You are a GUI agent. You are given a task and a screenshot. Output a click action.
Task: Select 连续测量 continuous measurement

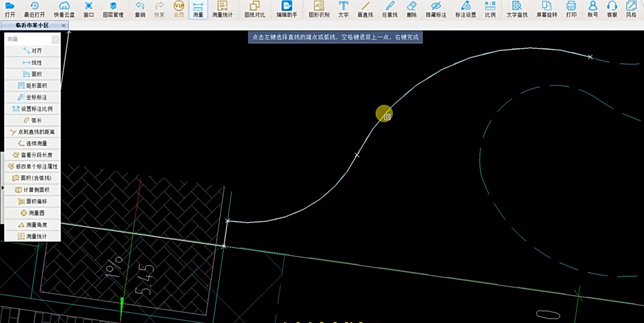(32, 143)
